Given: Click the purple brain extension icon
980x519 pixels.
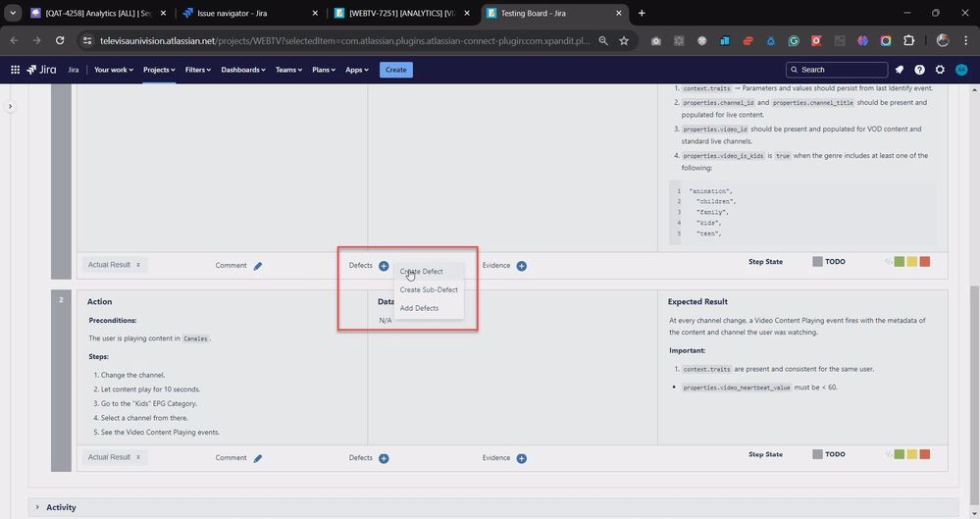Looking at the screenshot, I should point(862,40).
